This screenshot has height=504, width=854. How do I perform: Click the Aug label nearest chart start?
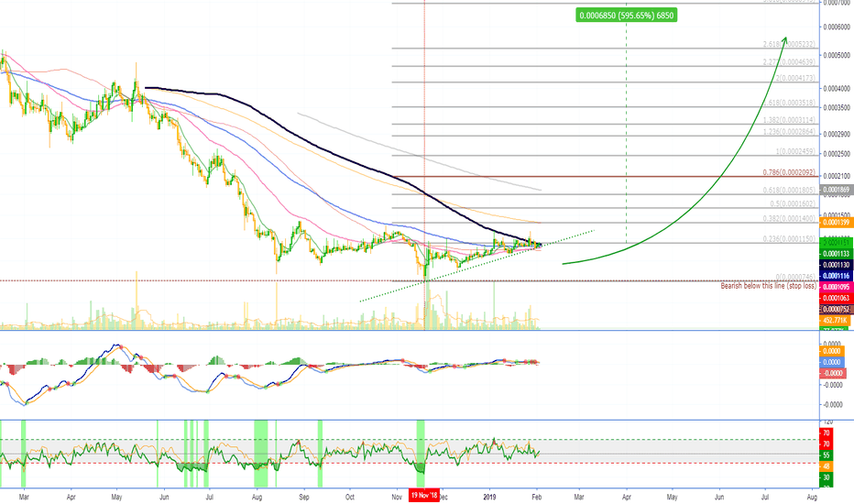point(257,497)
